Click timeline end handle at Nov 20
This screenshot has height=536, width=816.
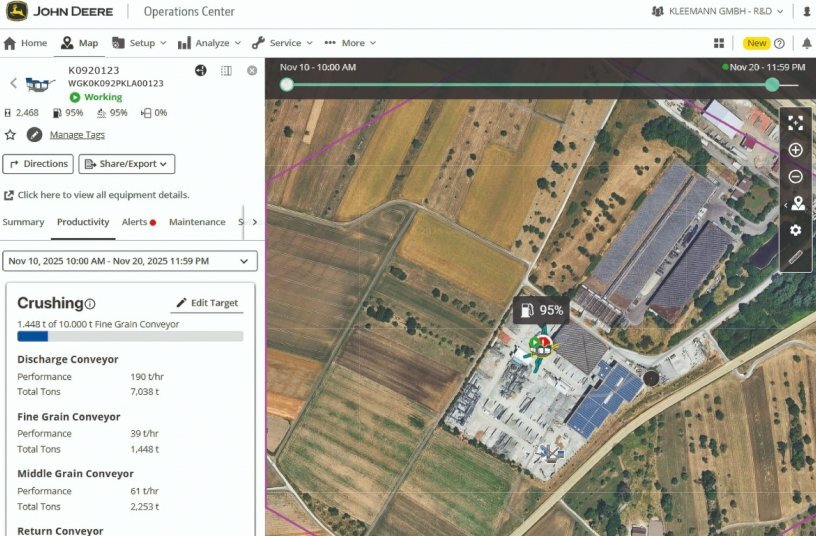(x=772, y=84)
